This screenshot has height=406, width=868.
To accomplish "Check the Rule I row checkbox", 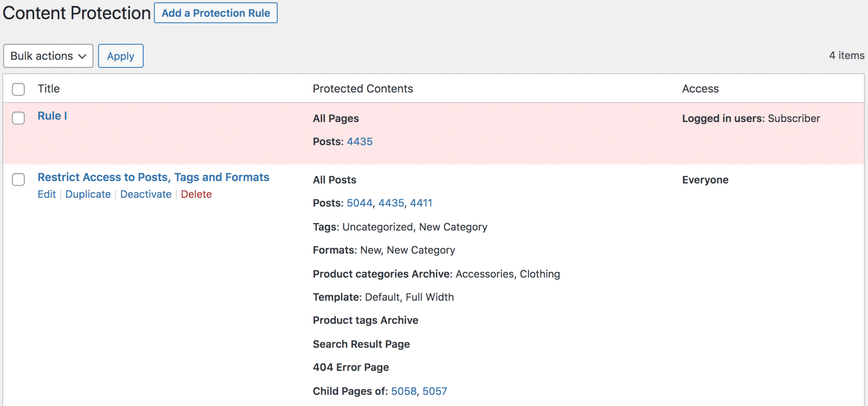I will [x=18, y=118].
